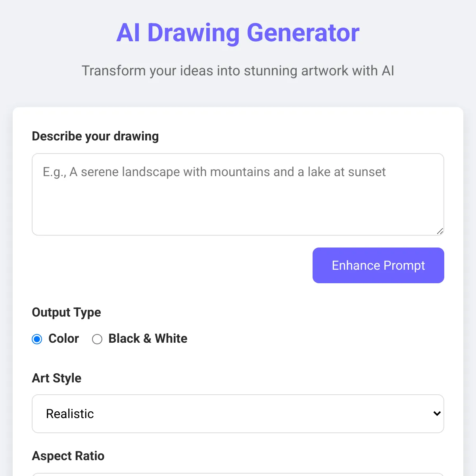This screenshot has height=476, width=476.
Task: Click the "Black & White" label text
Action: [x=148, y=338]
